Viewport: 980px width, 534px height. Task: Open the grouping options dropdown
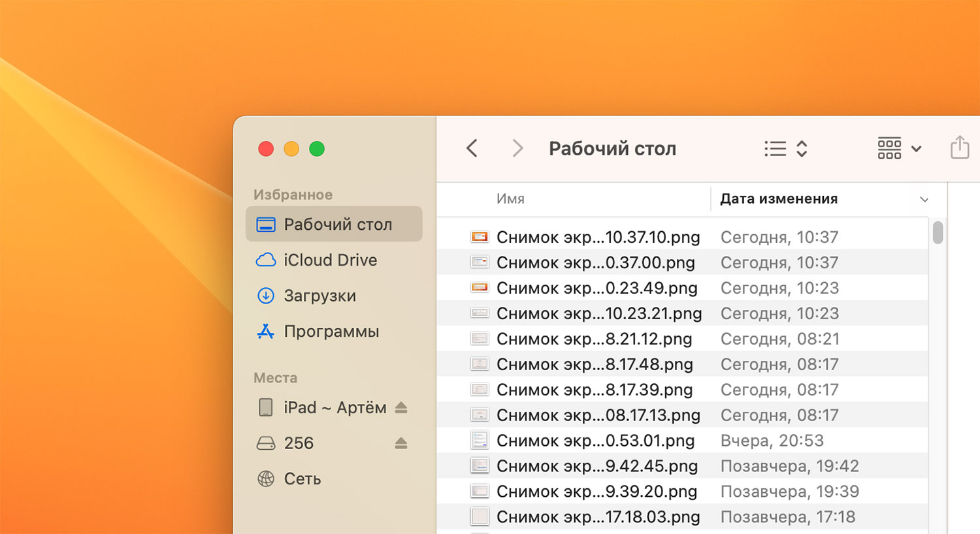coord(900,149)
